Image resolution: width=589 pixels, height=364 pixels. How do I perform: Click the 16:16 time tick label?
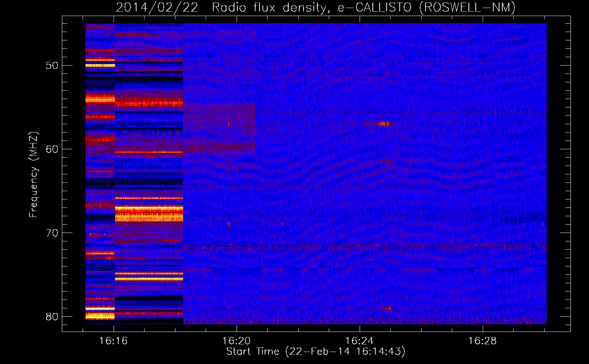114,341
